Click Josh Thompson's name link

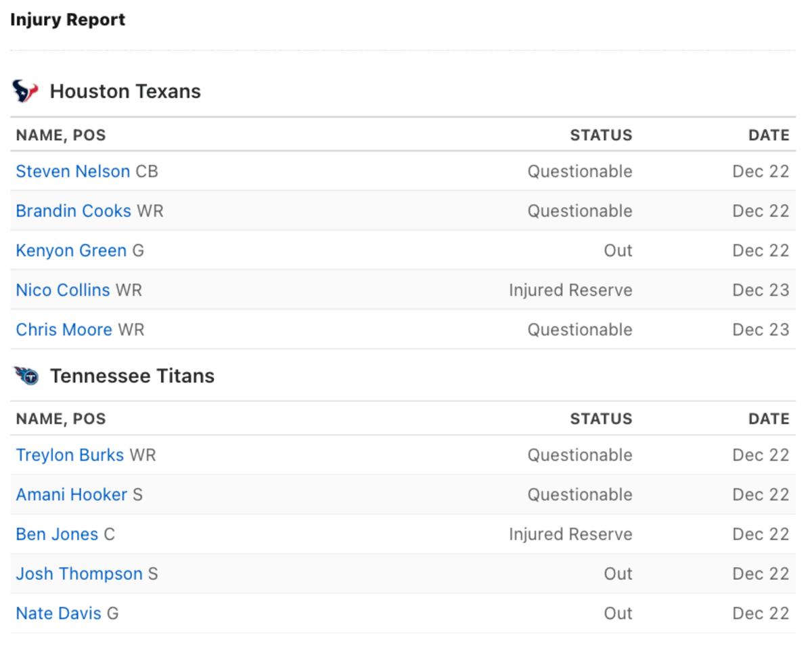coord(78,574)
